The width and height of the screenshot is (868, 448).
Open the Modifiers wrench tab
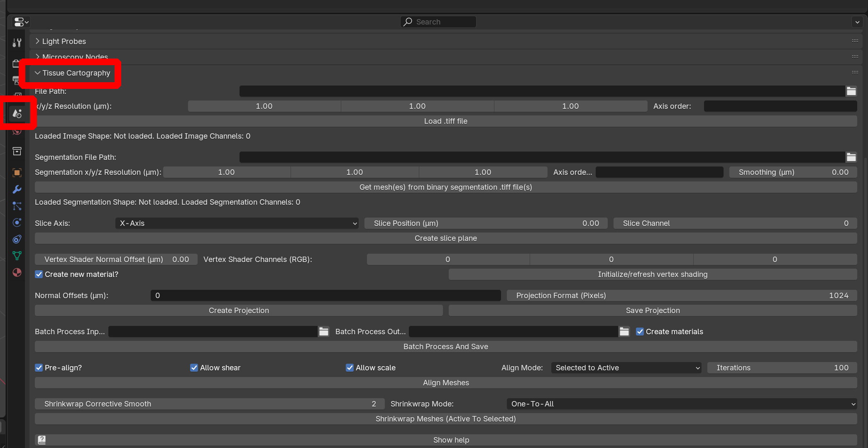(17, 189)
